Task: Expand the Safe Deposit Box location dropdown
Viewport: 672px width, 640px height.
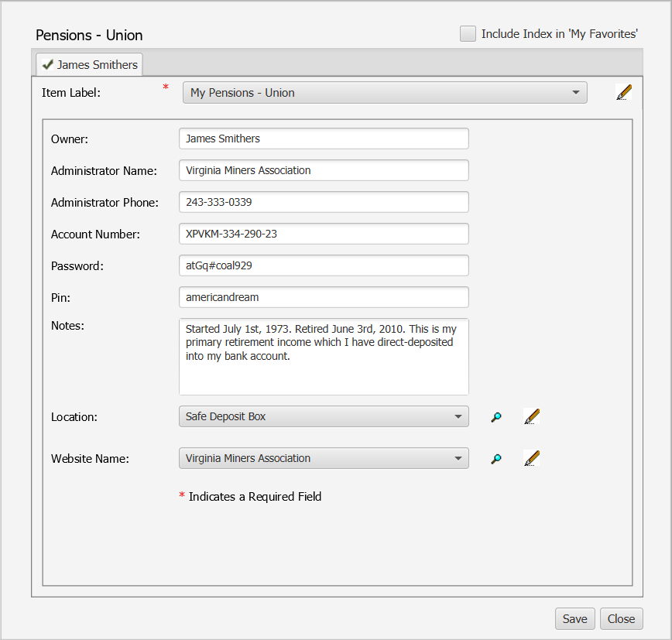Action: [x=460, y=416]
